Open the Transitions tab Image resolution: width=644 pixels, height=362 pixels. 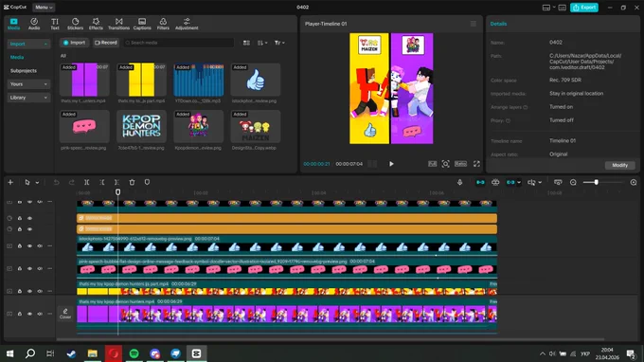(118, 24)
